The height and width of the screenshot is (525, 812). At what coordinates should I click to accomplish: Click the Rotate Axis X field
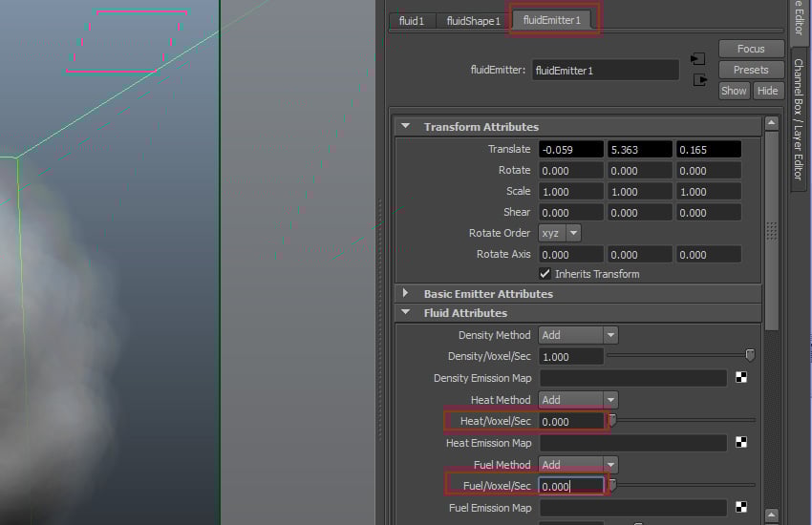pyautogui.click(x=571, y=255)
